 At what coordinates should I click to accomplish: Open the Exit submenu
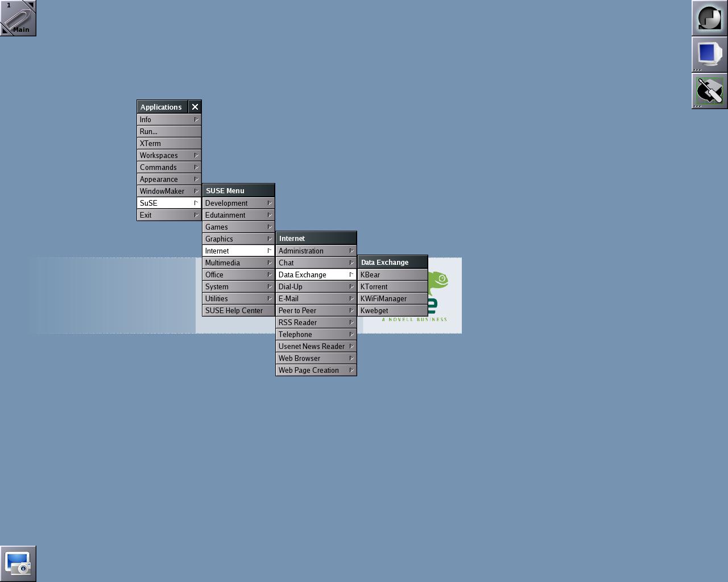coord(169,215)
